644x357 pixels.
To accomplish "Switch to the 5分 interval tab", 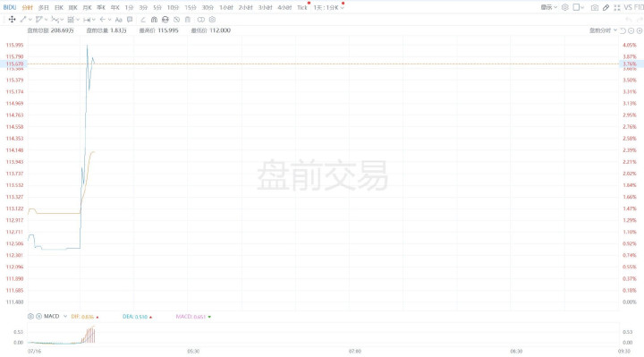I will tap(157, 7).
